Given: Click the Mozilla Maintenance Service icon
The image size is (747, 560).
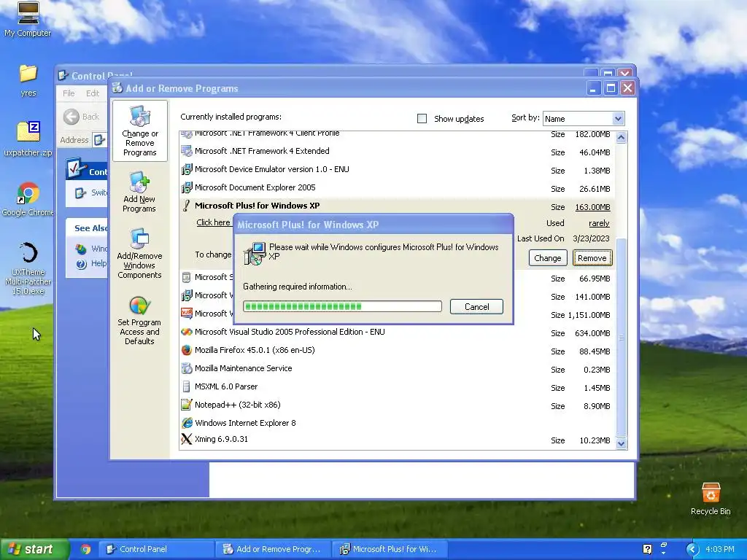Looking at the screenshot, I should pos(187,368).
